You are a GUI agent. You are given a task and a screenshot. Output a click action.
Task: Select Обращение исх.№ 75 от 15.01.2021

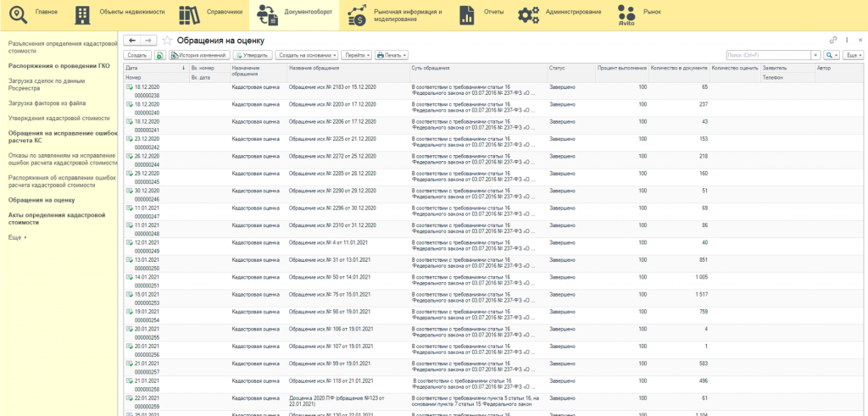point(330,294)
